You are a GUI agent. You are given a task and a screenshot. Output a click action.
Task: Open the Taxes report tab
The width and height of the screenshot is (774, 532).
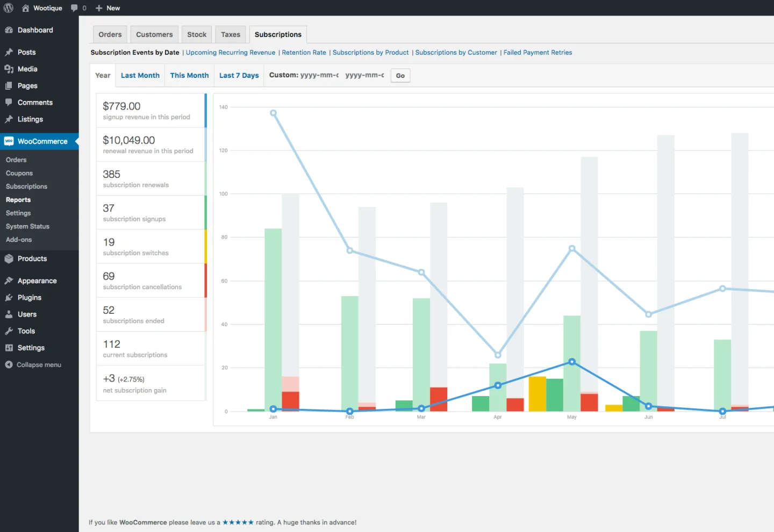(x=231, y=34)
